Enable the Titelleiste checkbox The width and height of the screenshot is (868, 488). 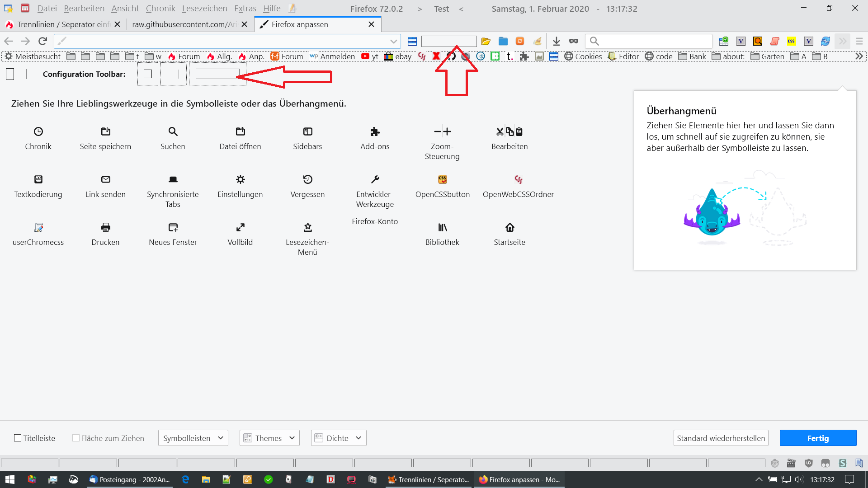click(x=18, y=438)
